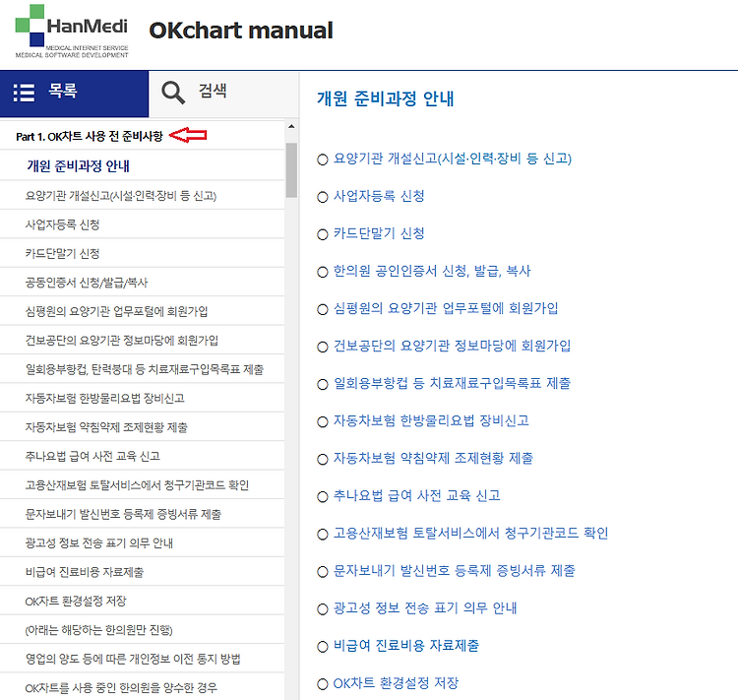Follow link 한의원 공인인증서 신청, 발급, 복사
This screenshot has width=738, height=700.
click(432, 271)
